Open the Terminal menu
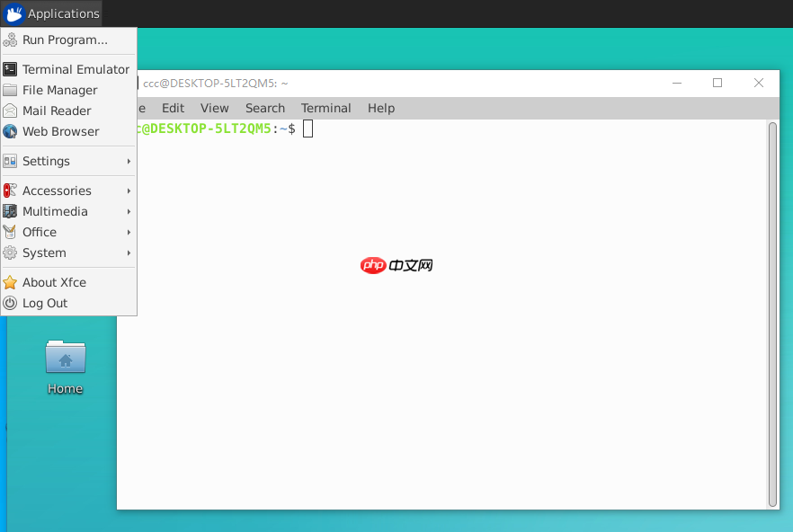Screen dimensions: 793x532 [325, 108]
